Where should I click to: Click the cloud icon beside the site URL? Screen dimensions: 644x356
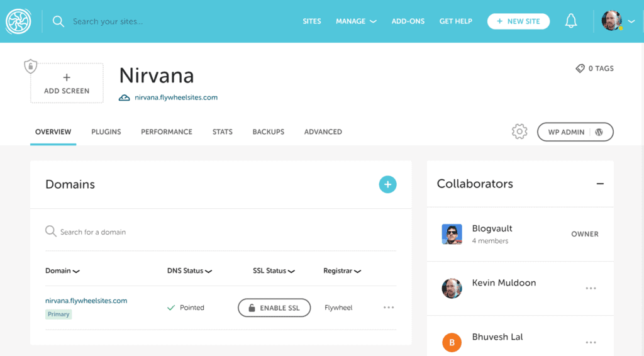(x=125, y=97)
